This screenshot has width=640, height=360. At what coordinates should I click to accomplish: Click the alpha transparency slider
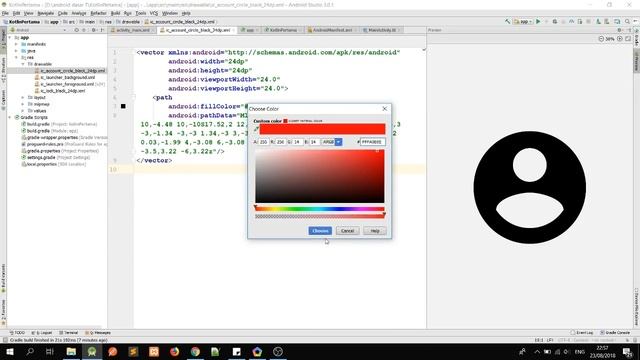320,216
